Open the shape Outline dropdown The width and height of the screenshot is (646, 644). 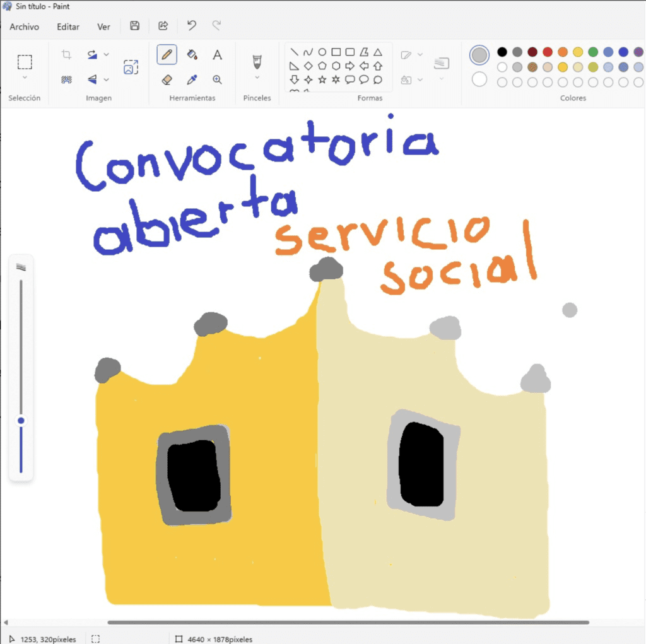(x=420, y=54)
